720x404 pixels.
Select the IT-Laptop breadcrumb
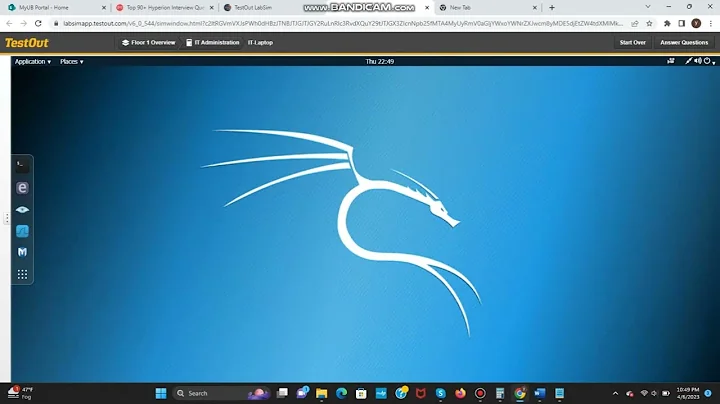pyautogui.click(x=260, y=43)
